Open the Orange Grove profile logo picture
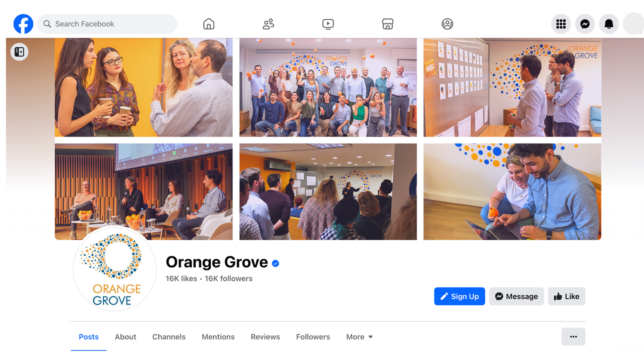This screenshot has height=362, width=644. pyautogui.click(x=114, y=269)
